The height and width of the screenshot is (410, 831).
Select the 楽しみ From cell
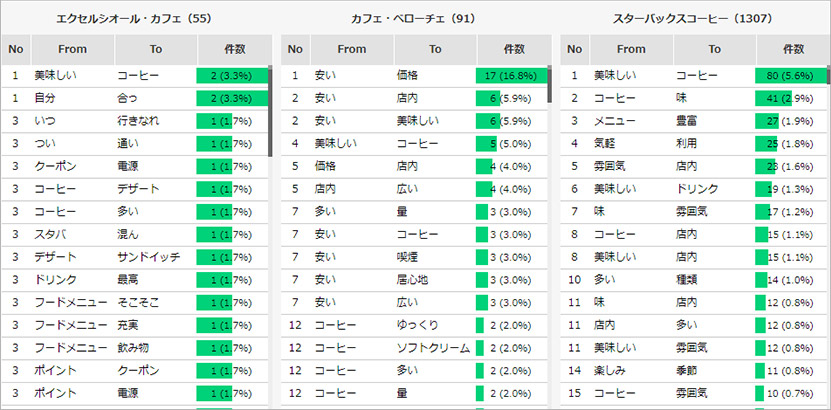609,371
